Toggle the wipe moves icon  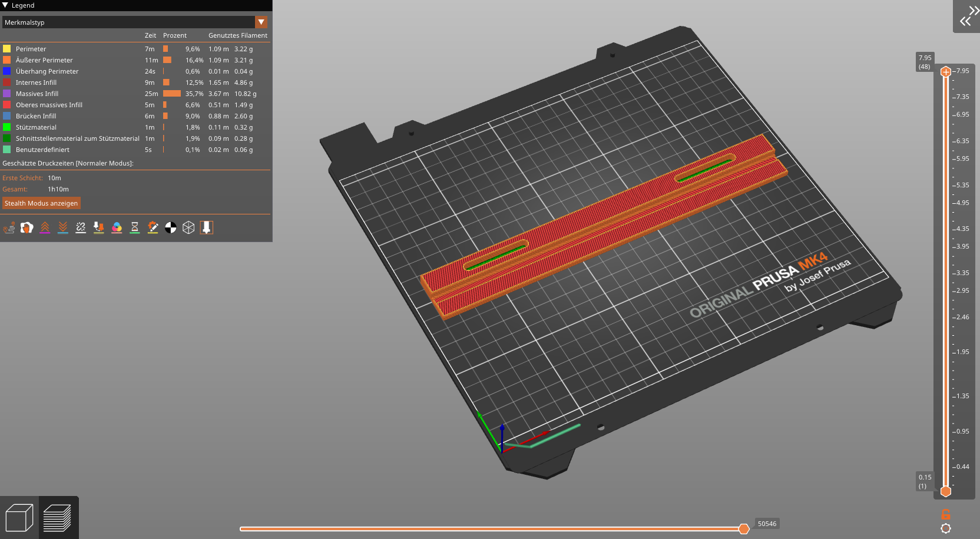27,228
